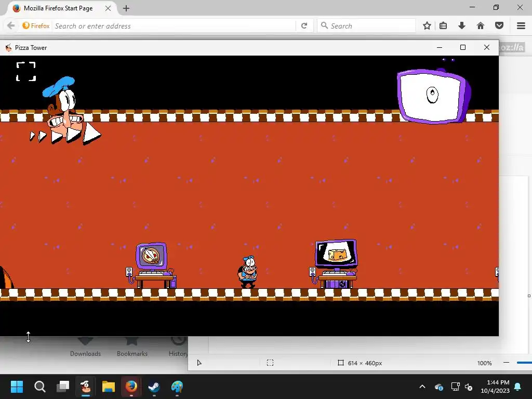Image resolution: width=532 pixels, height=399 pixels.
Task: Open Downloads shortcut on Firefox start page
Action: pyautogui.click(x=86, y=347)
